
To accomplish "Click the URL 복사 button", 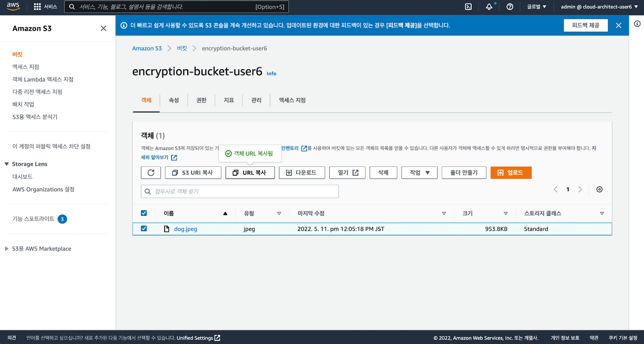I will 250,173.
